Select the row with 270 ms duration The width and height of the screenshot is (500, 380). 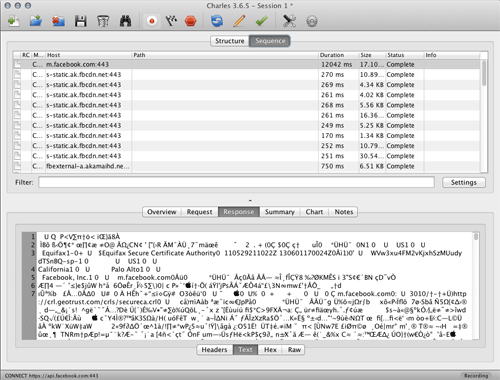(x=247, y=75)
